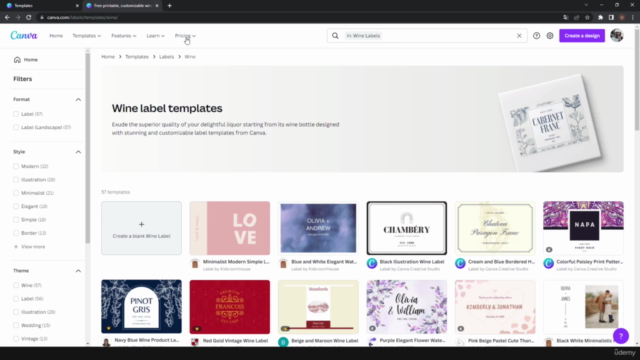
Task: Click the Create a design button
Action: click(x=582, y=36)
